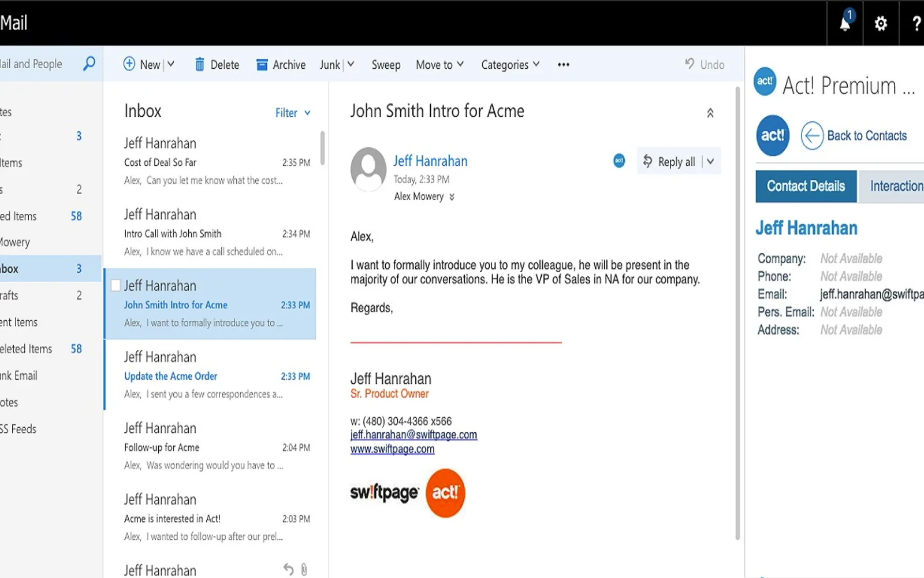Open the jeff.hanrahan@swiftpage.com email link
The width and height of the screenshot is (924, 578).
click(x=413, y=435)
